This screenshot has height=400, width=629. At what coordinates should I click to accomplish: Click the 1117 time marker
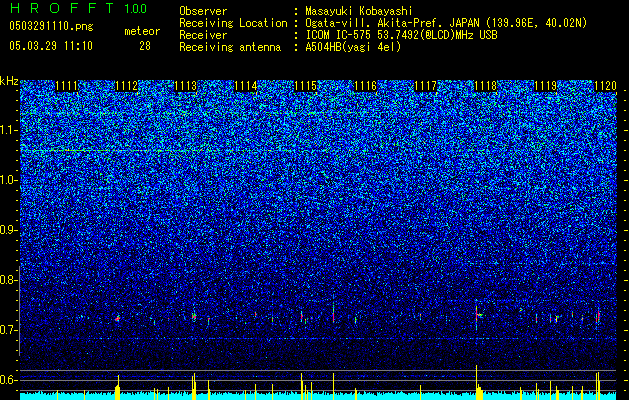(x=426, y=86)
